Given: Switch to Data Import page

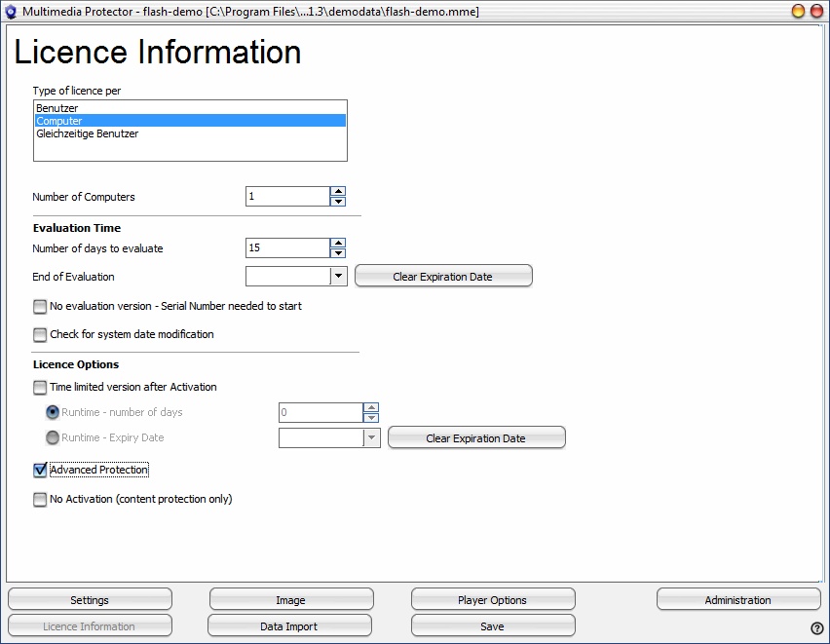Looking at the screenshot, I should [x=289, y=626].
